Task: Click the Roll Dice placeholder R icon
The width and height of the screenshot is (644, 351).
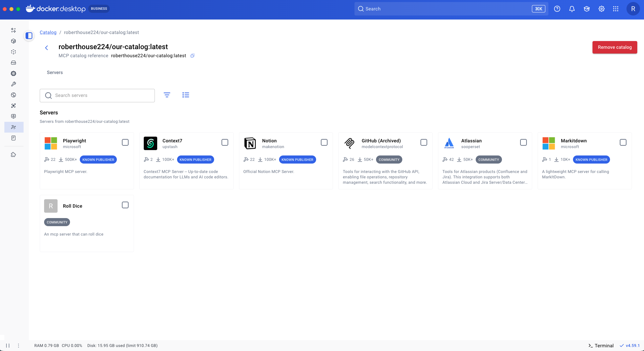Action: click(51, 206)
